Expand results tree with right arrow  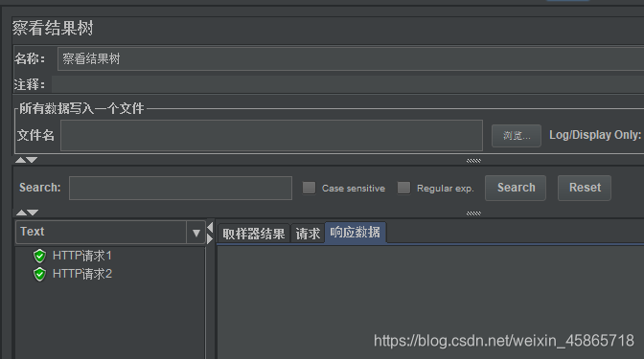[210, 238]
